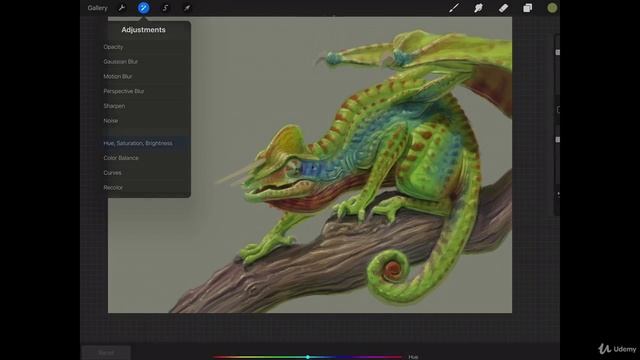Tap the chameleon artwork canvas
Viewport: 640px width, 360px height.
(310, 165)
